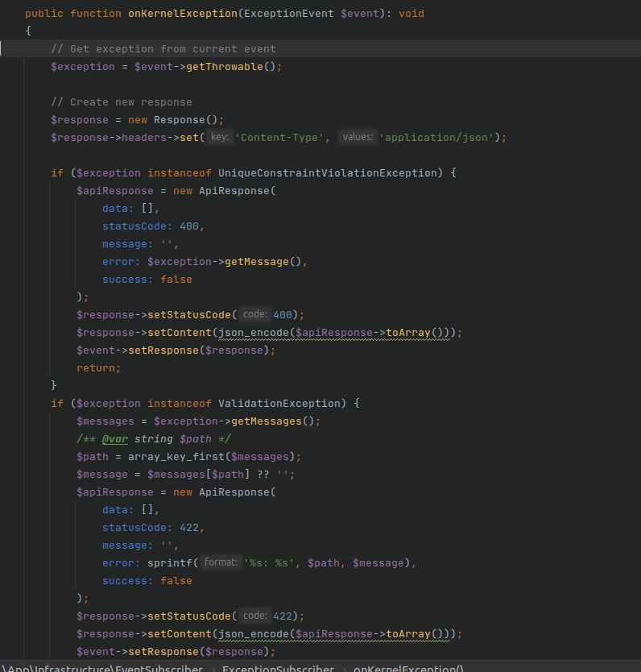Click the '%s: %s' format string
The height and width of the screenshot is (672, 641).
[268, 563]
